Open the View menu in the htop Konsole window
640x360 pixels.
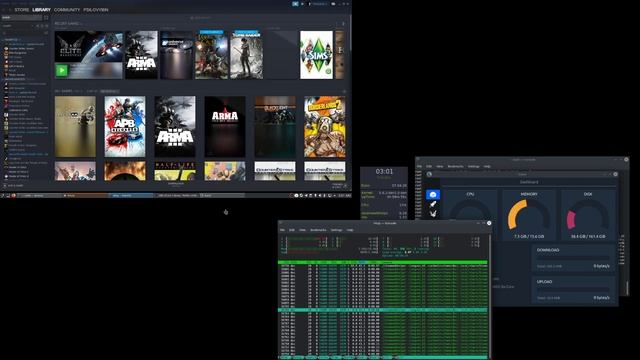[302, 230]
